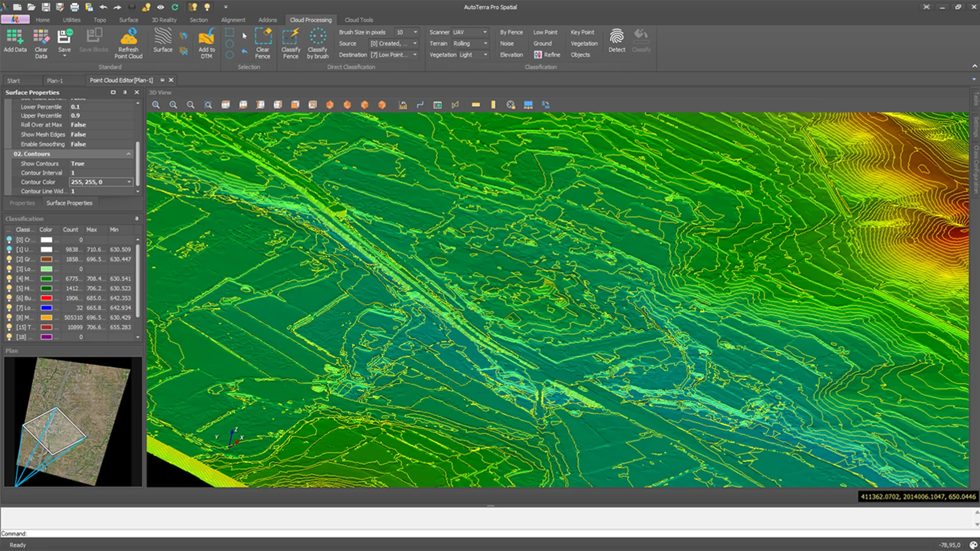This screenshot has width=980, height=551.
Task: Click the Vegetation classification button
Action: click(x=584, y=43)
